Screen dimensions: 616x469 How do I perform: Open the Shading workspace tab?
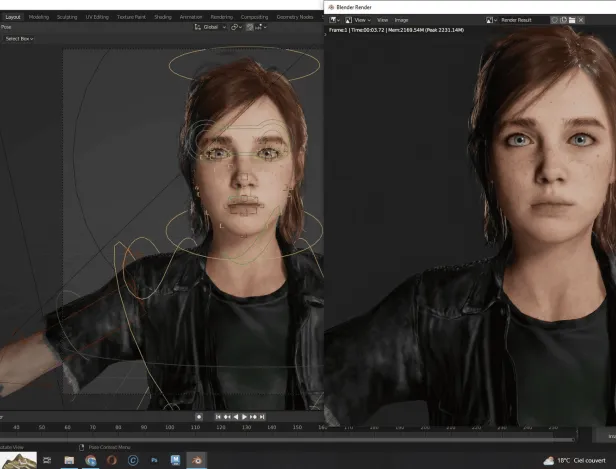tap(161, 17)
